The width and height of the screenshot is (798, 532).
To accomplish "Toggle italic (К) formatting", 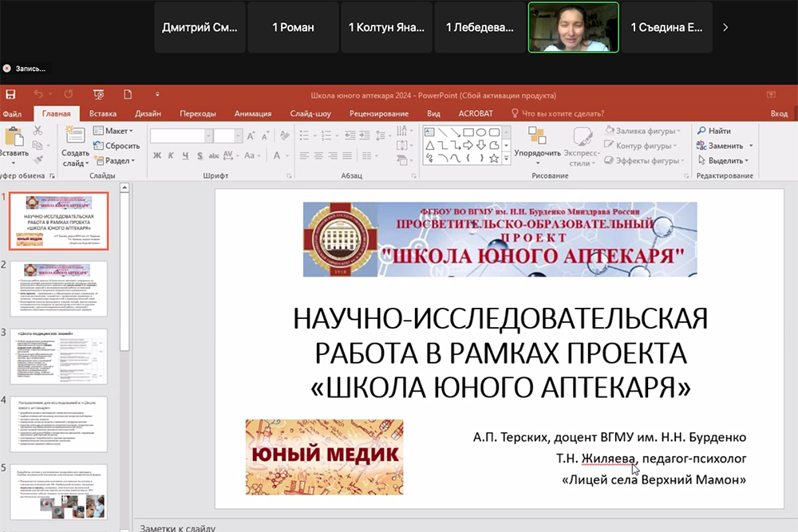I will point(171,155).
